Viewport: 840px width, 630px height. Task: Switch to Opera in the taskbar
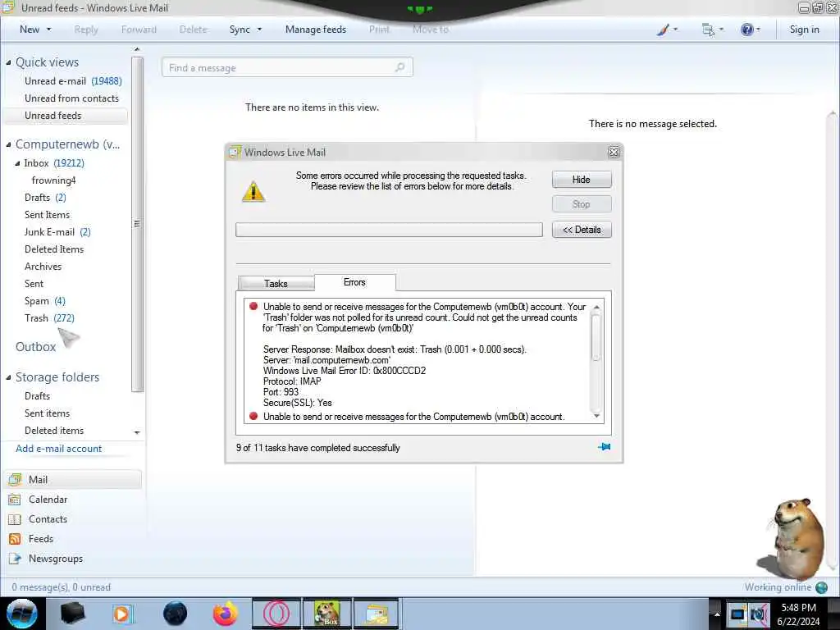tap(276, 614)
